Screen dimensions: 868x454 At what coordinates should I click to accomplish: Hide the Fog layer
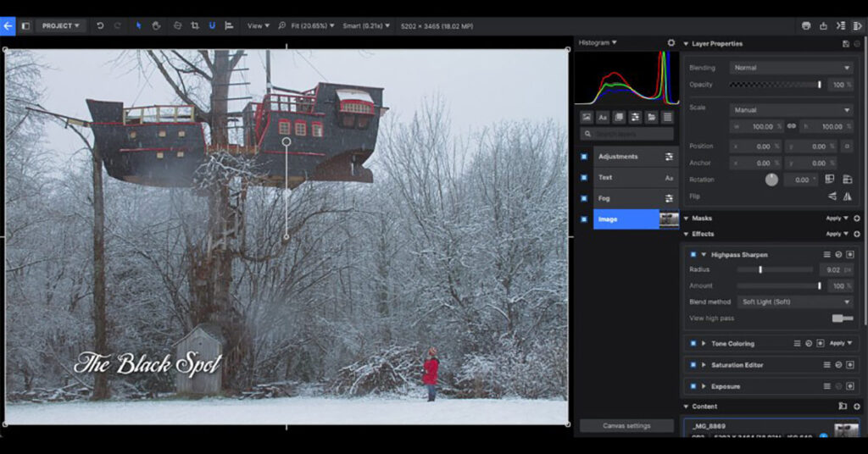tap(583, 198)
